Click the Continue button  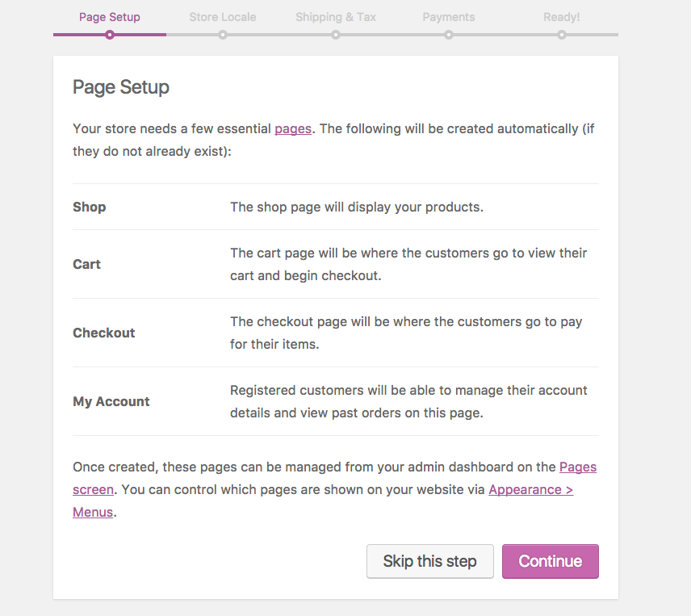point(550,561)
